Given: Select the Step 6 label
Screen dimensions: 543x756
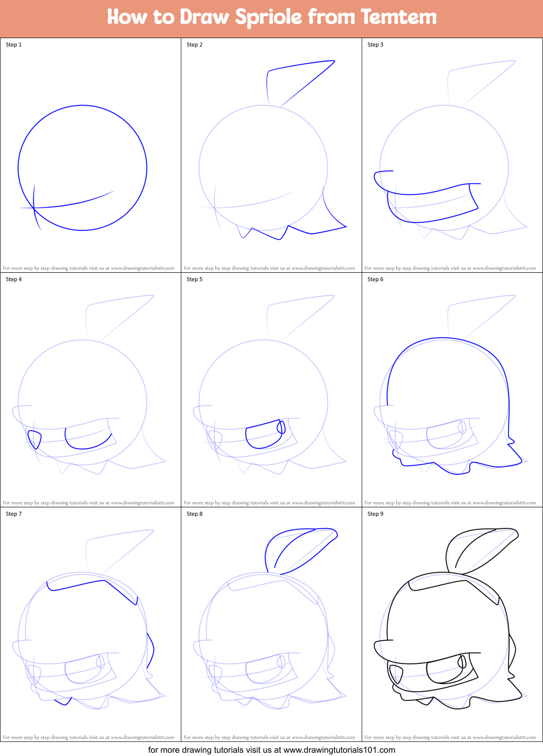Looking at the screenshot, I should pyautogui.click(x=375, y=279).
